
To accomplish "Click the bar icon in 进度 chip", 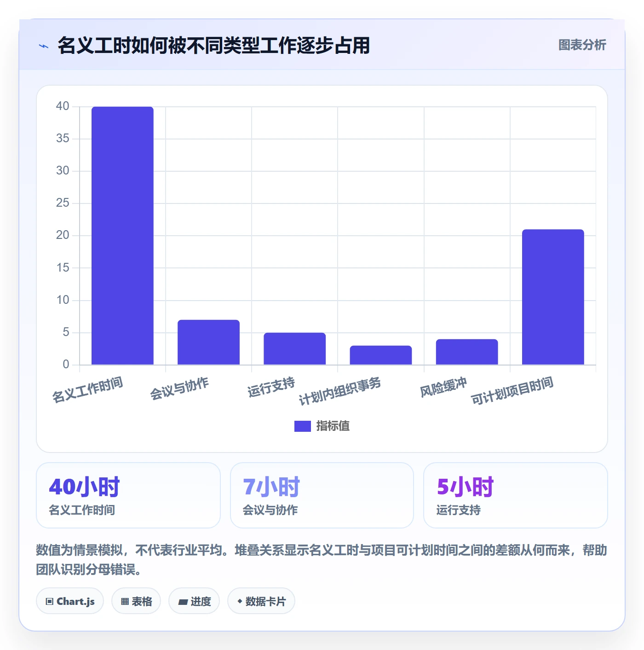I will [x=183, y=602].
